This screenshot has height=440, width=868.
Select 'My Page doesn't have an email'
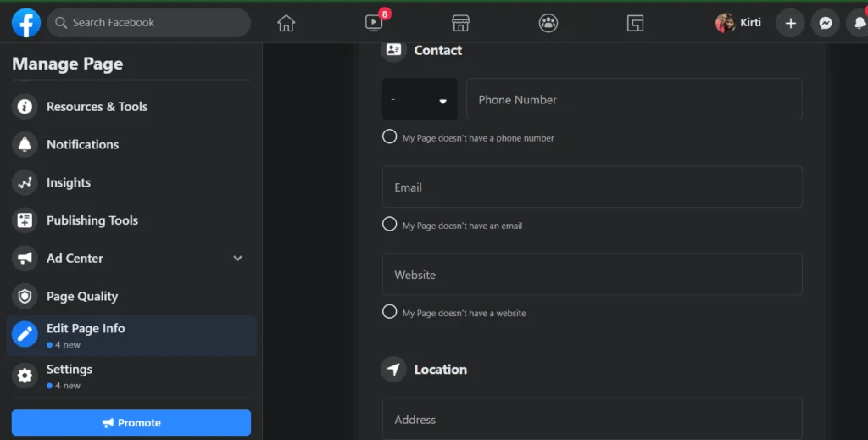click(x=390, y=224)
